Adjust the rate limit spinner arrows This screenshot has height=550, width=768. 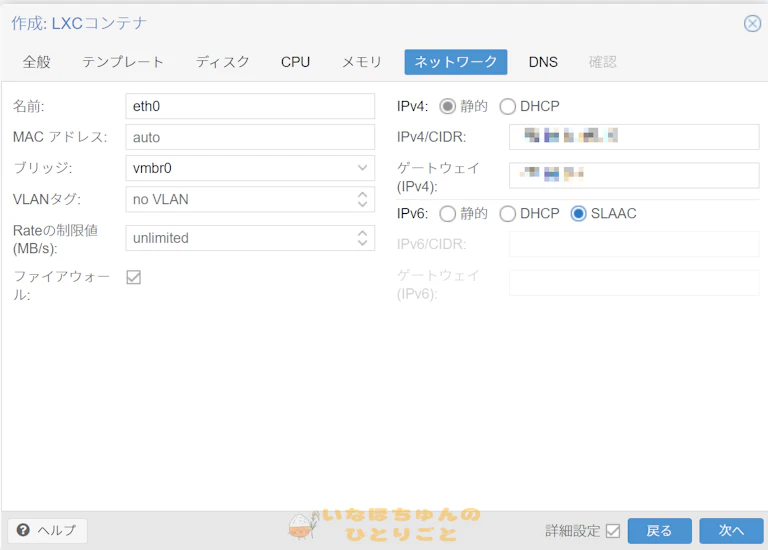[x=363, y=238]
